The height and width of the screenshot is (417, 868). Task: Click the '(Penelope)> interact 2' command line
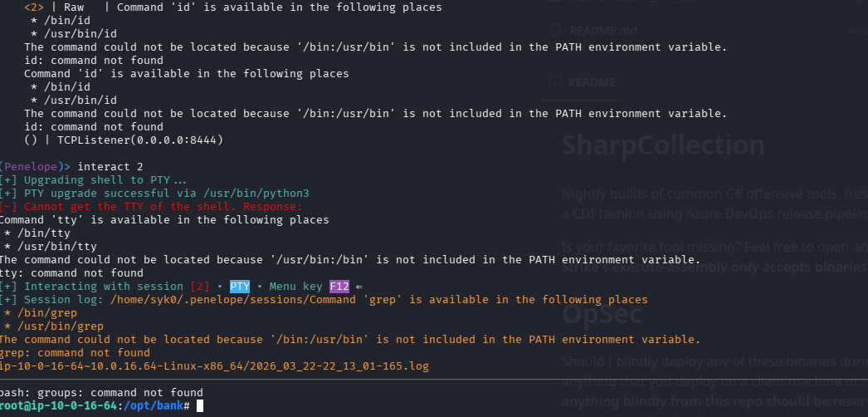coord(72,167)
